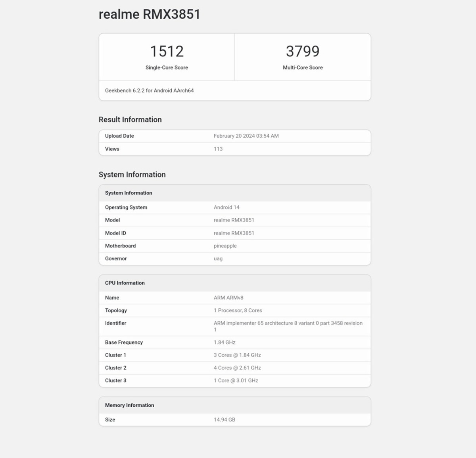The height and width of the screenshot is (458, 476).
Task: Click the CPU Information table header
Action: (x=125, y=283)
